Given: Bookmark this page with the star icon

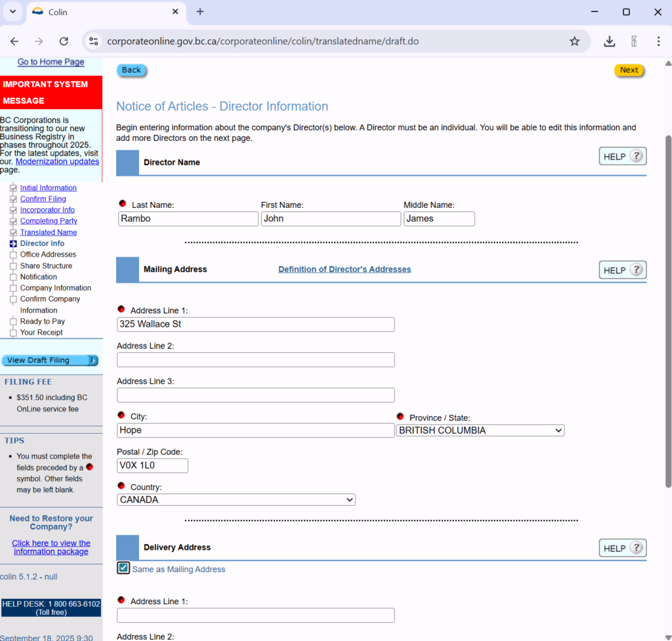Looking at the screenshot, I should pyautogui.click(x=575, y=41).
